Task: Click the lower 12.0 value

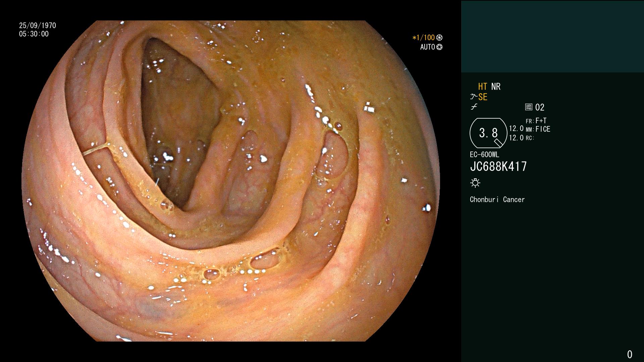Action: (x=516, y=138)
